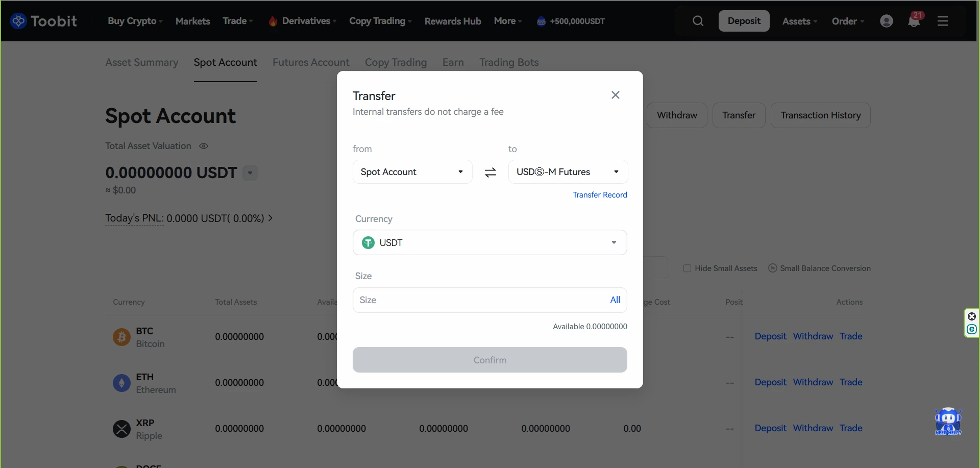Click All to fill maximum size

[x=615, y=300]
